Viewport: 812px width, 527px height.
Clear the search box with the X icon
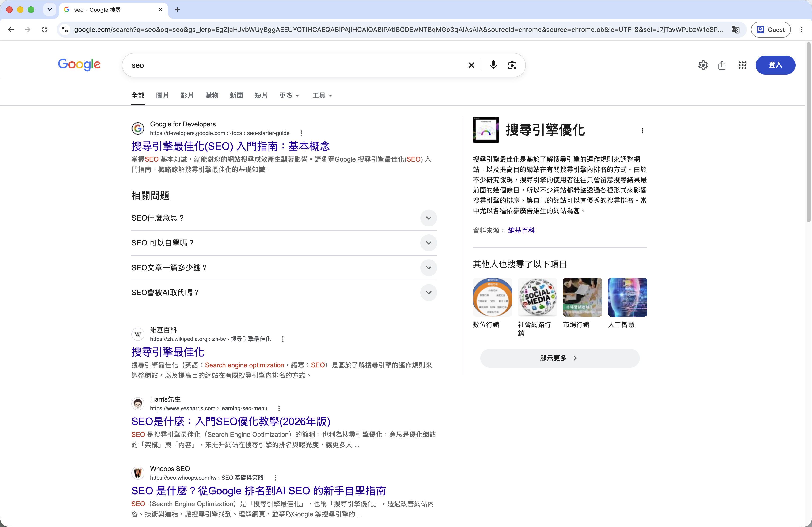click(x=471, y=65)
